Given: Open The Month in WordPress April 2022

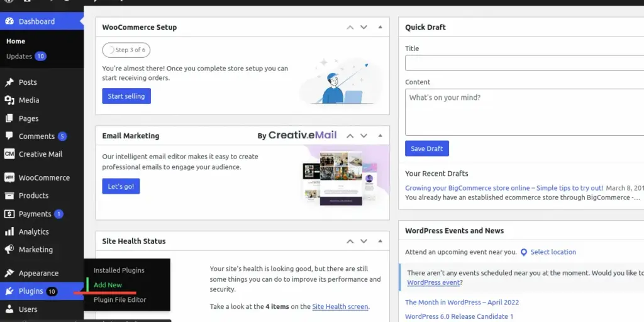Looking at the screenshot, I should pyautogui.click(x=462, y=303).
